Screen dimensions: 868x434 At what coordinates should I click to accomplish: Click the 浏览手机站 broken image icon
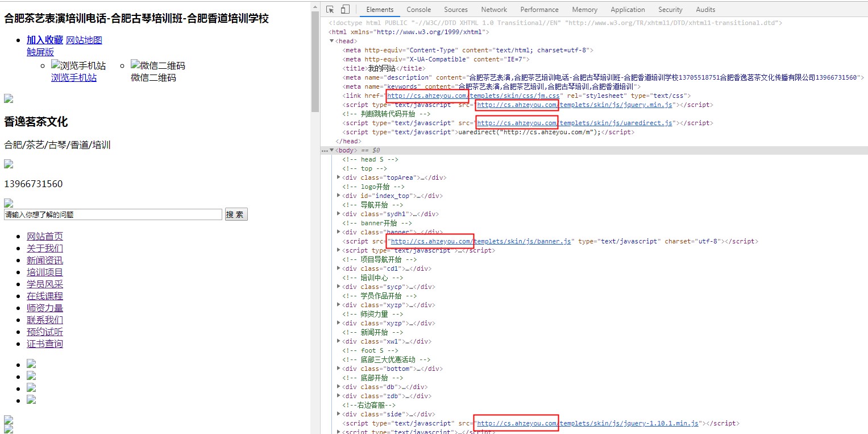pyautogui.click(x=56, y=65)
